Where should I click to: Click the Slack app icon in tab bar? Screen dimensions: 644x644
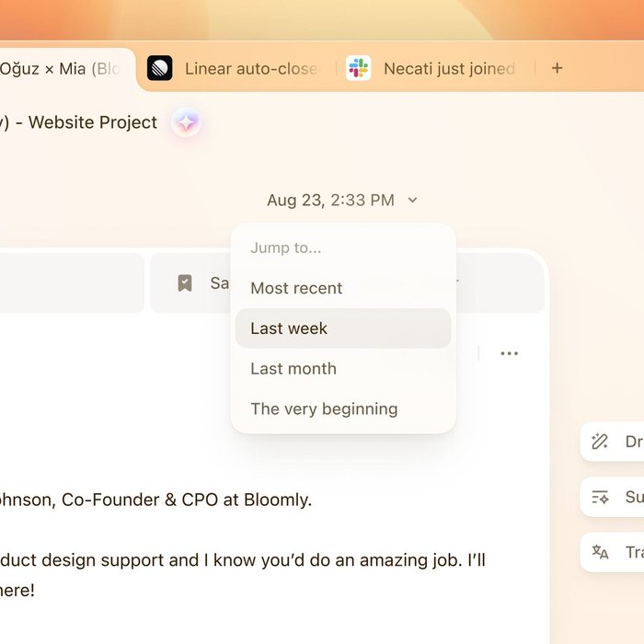pyautogui.click(x=358, y=68)
